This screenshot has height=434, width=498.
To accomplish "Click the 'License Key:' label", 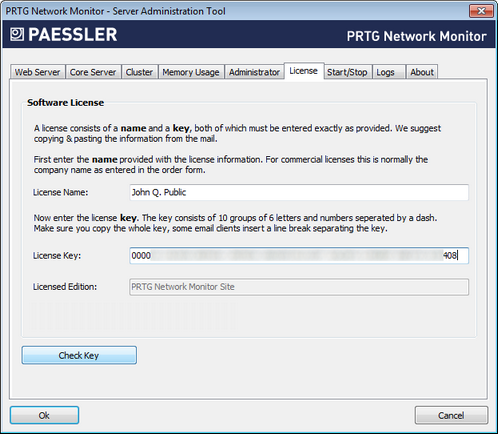I will click(x=57, y=256).
